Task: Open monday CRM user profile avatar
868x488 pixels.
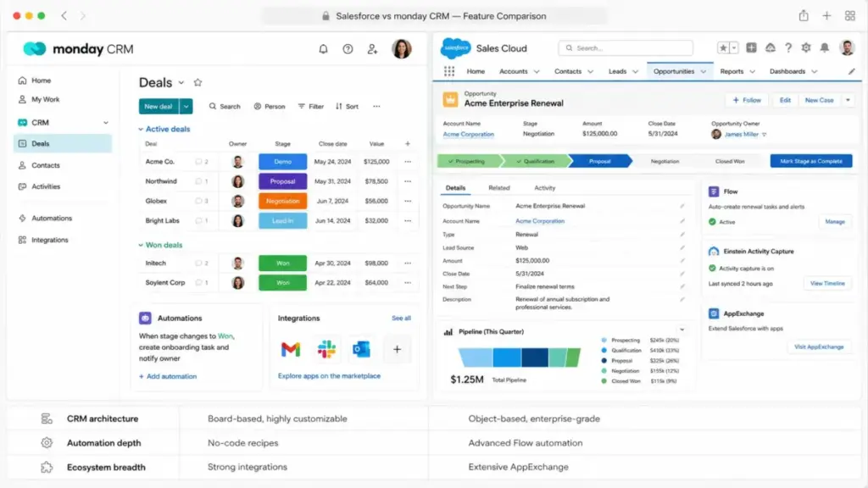Action: coord(401,48)
